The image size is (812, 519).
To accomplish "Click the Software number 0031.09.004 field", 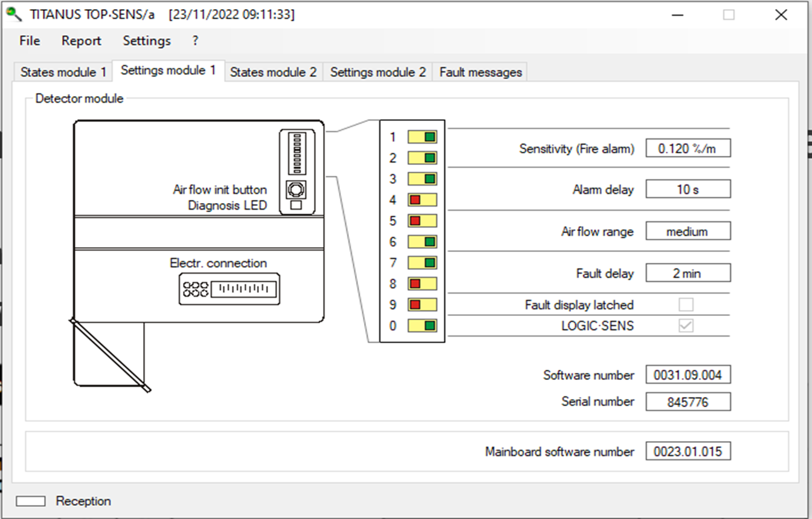I will (688, 375).
